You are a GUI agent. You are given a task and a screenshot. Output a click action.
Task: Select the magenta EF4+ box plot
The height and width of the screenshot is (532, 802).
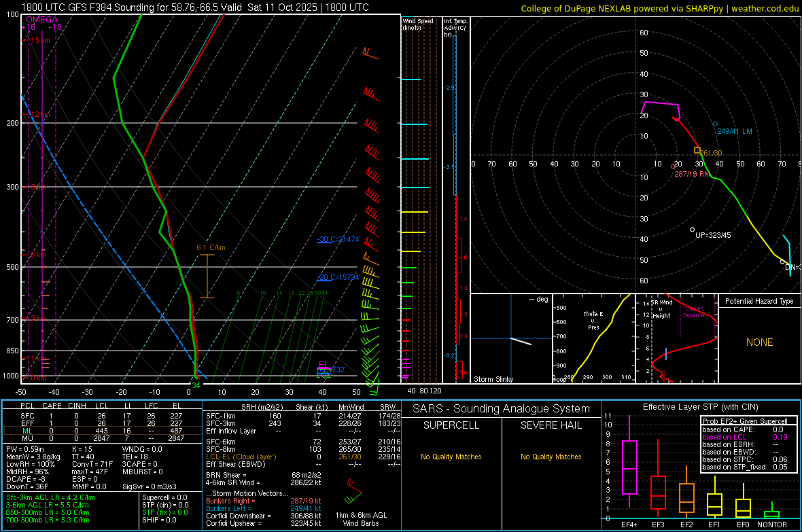tap(629, 461)
